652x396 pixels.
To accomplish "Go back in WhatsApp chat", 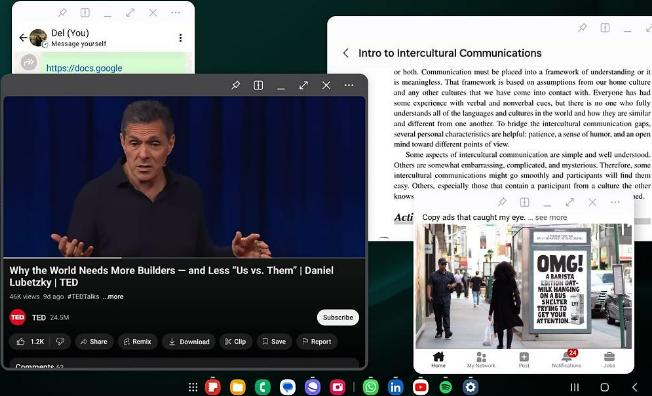I will 23,38.
